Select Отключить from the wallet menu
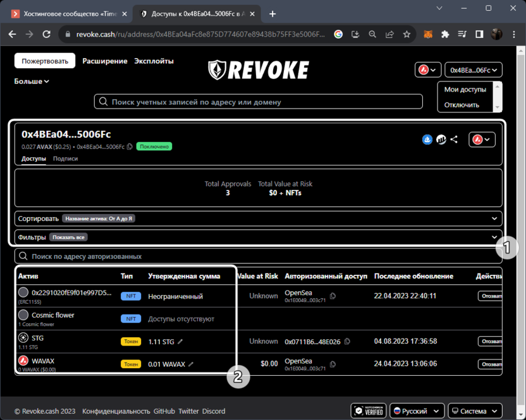The width and height of the screenshot is (526, 420). click(x=462, y=105)
